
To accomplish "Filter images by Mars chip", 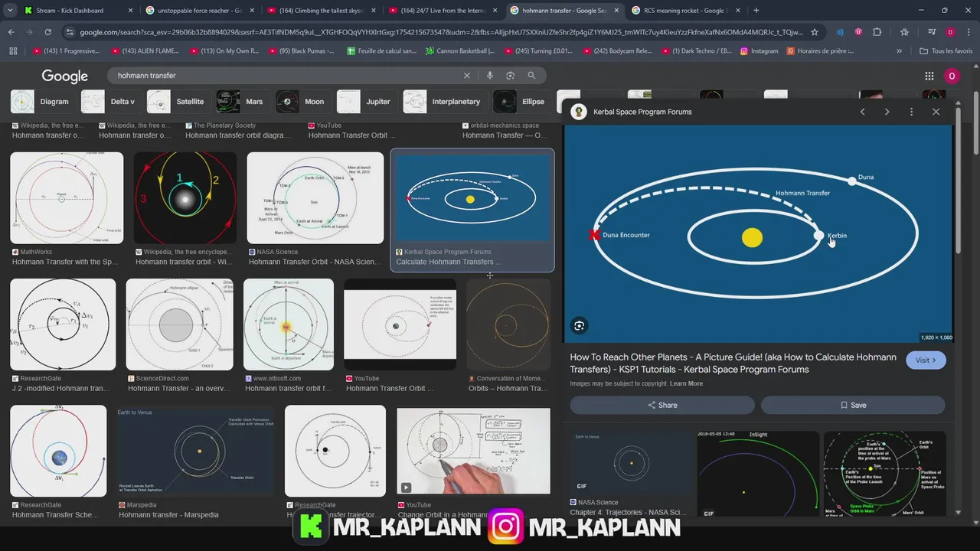I will (x=243, y=102).
